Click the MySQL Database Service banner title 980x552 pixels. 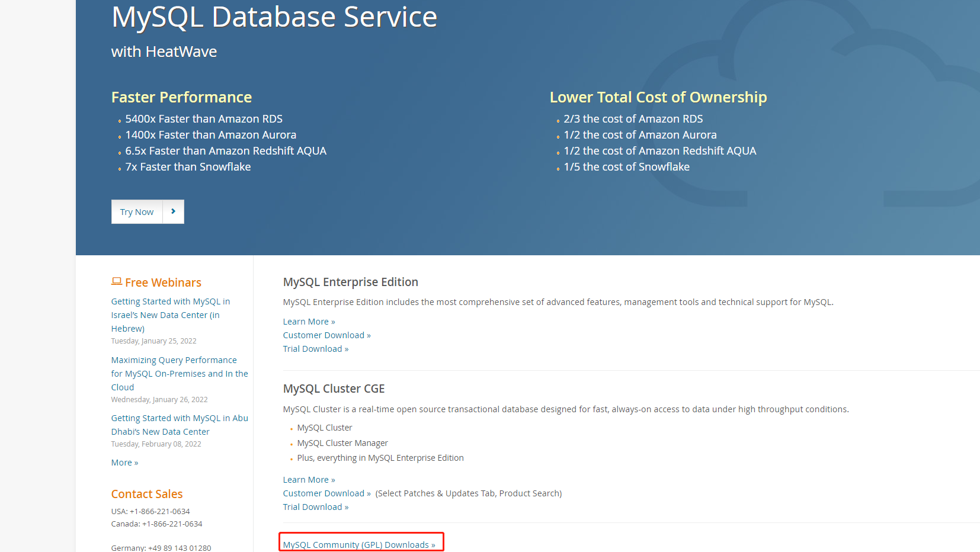tap(274, 17)
